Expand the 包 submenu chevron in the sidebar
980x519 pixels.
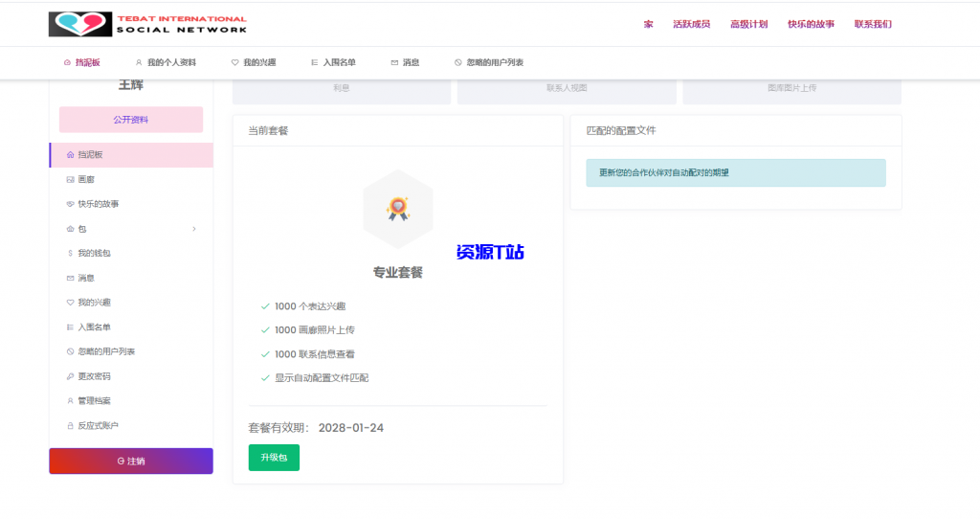tap(194, 229)
